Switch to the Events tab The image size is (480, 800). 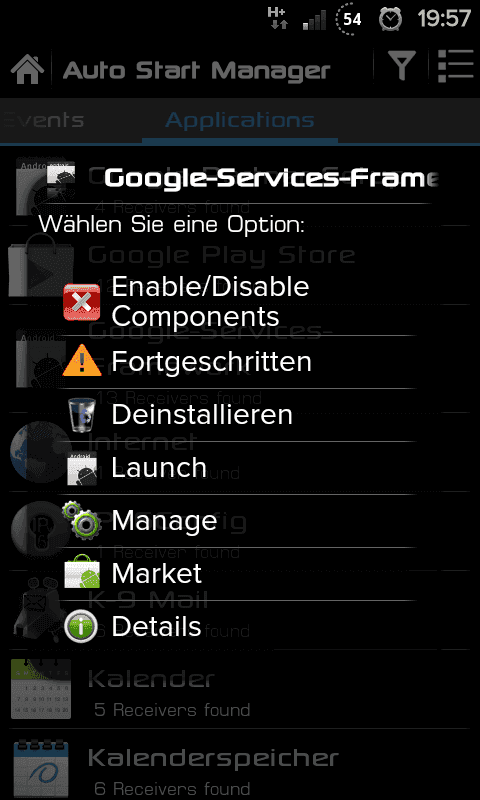43,120
